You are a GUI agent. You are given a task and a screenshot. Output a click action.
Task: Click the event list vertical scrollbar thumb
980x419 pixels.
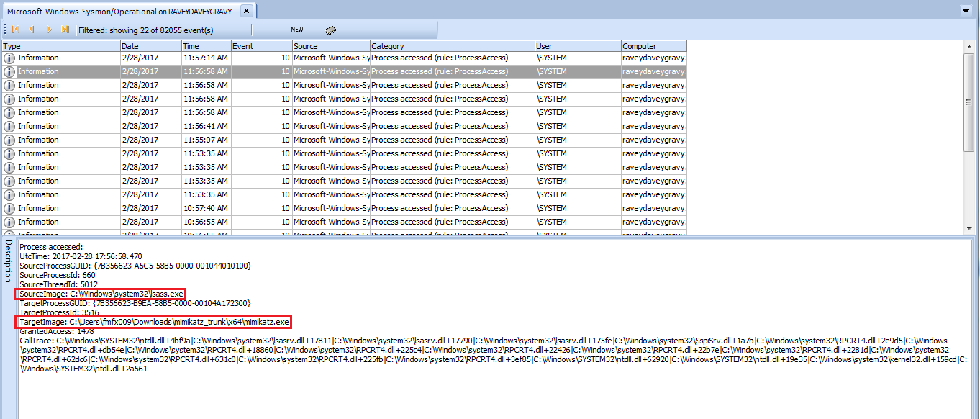969,102
